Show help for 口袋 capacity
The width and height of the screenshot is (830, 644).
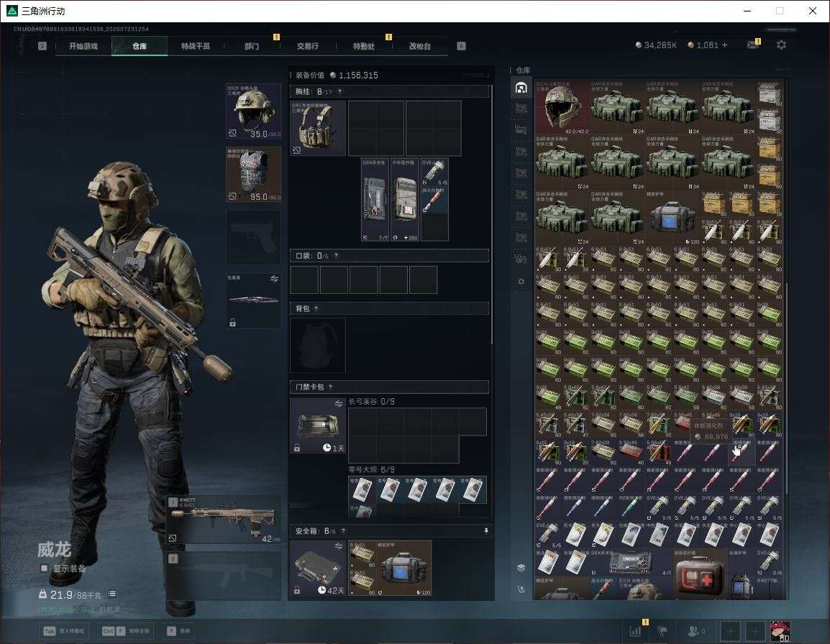click(336, 256)
